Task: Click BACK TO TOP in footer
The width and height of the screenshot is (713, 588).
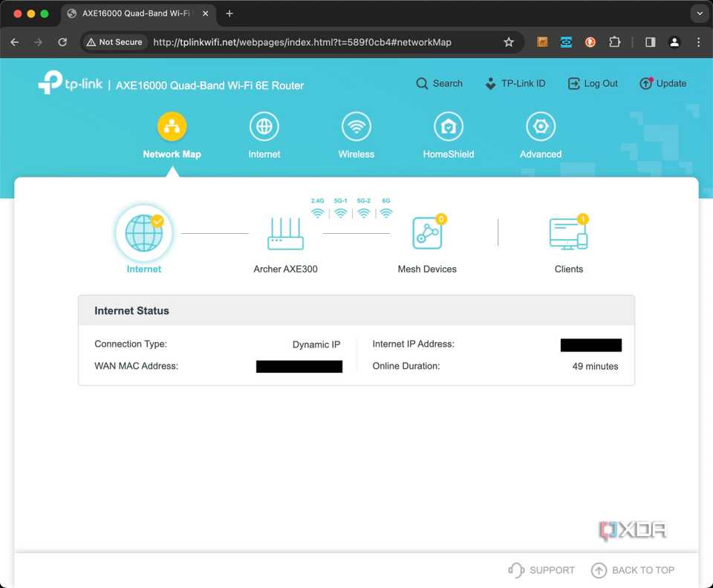Action: (633, 570)
